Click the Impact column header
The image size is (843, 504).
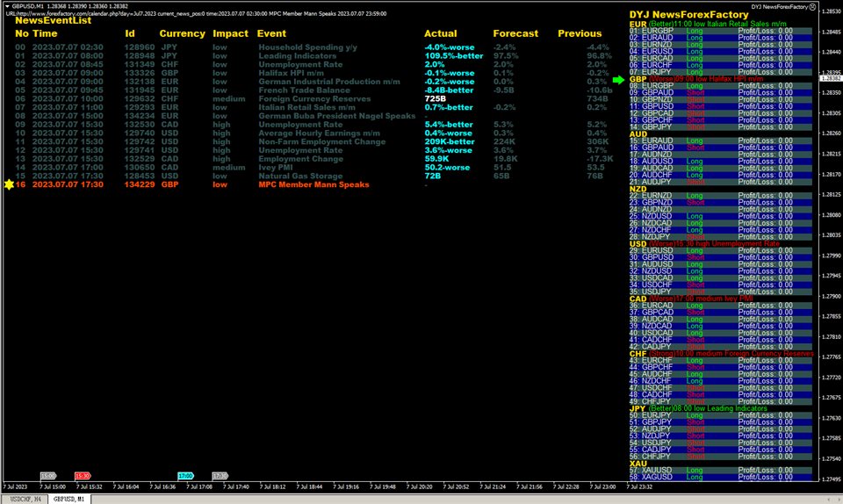tap(231, 33)
